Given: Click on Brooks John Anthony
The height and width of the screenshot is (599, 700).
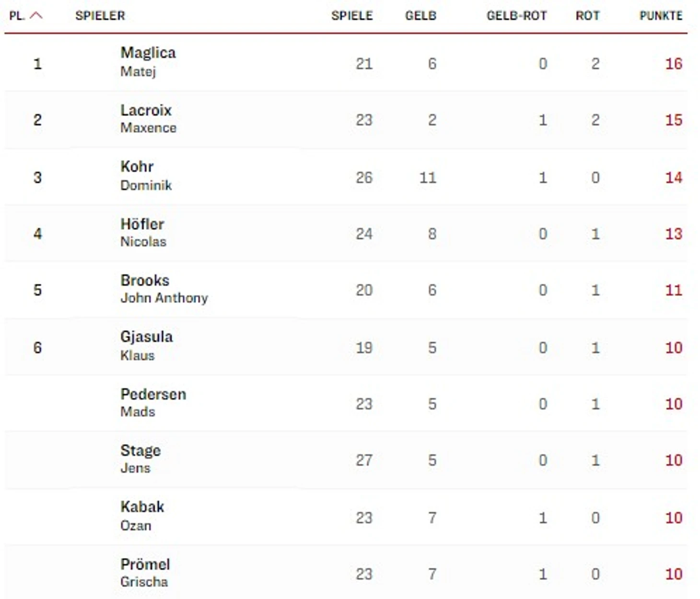Looking at the screenshot, I should point(163,289).
